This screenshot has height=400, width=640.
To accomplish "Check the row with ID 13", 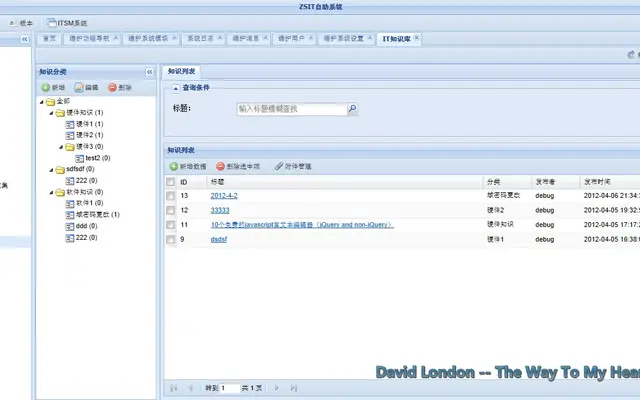I will [x=171, y=196].
